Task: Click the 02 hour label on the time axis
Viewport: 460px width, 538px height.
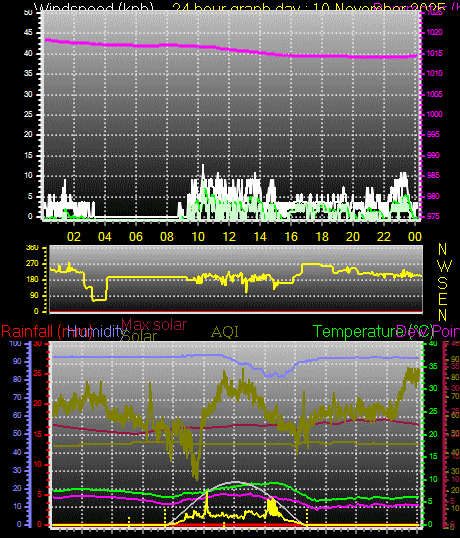Action: [74, 237]
